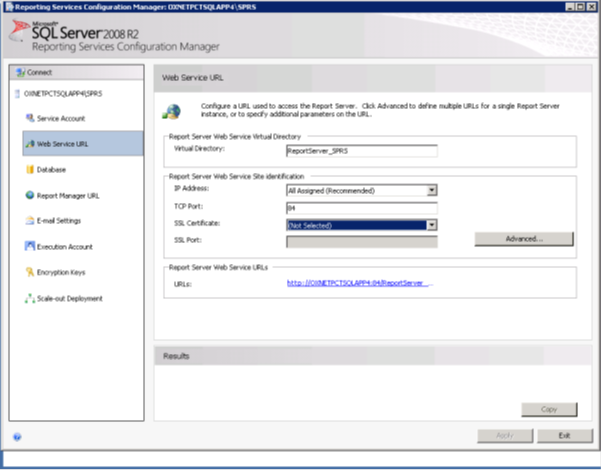
Task: Click Report Server Web Service URLs group title
Action: [x=218, y=267]
